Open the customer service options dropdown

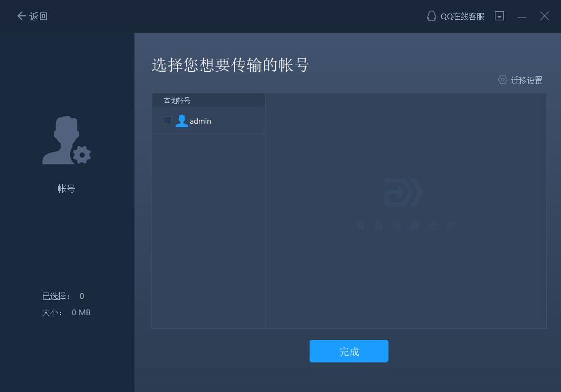click(499, 16)
